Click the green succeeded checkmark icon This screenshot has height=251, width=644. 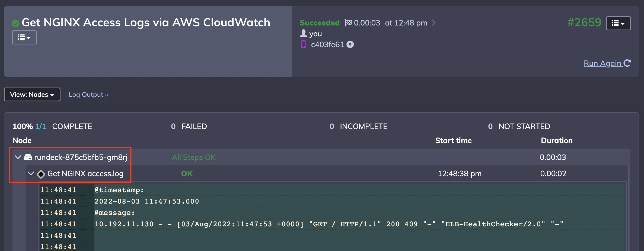click(x=16, y=23)
